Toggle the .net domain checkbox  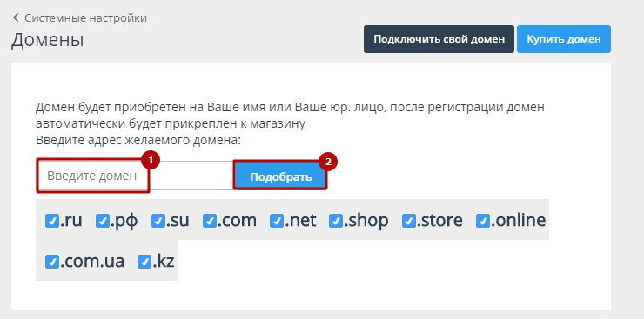pyautogui.click(x=277, y=221)
